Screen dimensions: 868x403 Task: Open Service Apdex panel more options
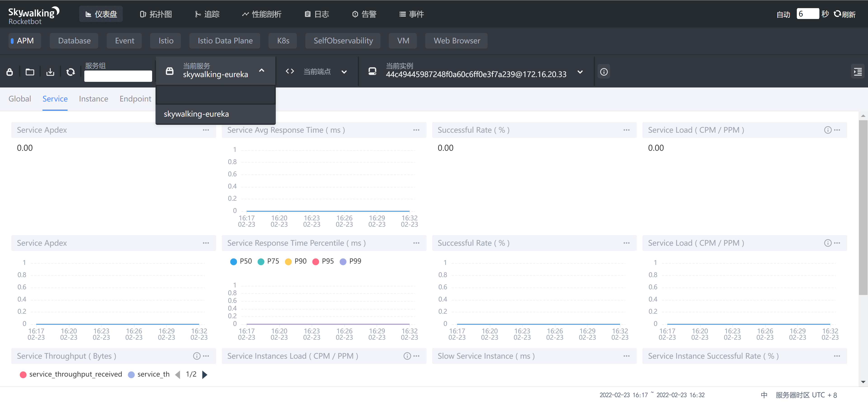coord(206,130)
